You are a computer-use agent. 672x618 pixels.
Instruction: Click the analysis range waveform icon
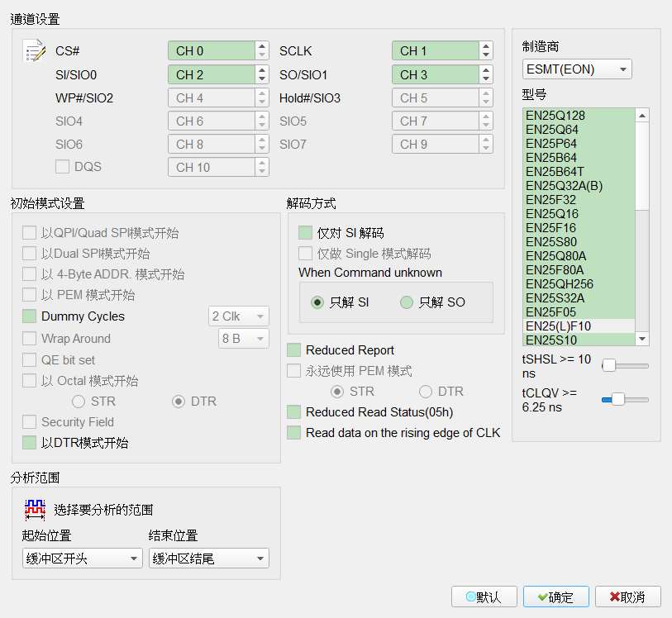point(35,510)
